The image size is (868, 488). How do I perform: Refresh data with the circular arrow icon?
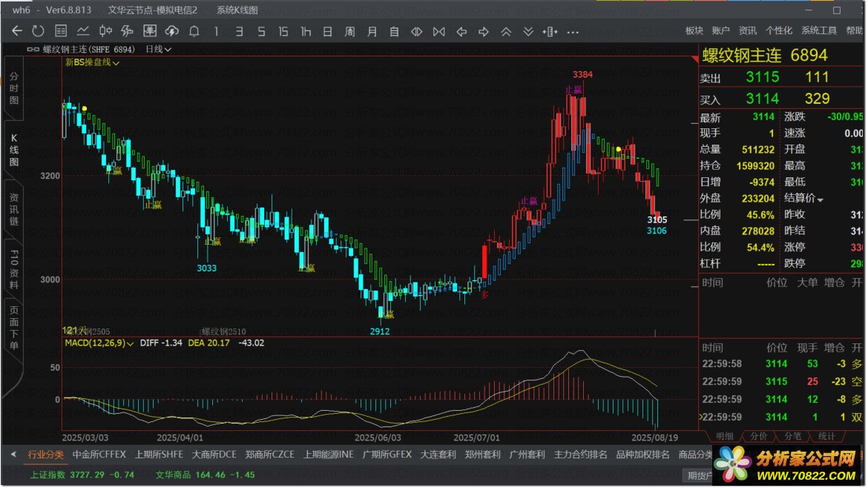(x=38, y=32)
